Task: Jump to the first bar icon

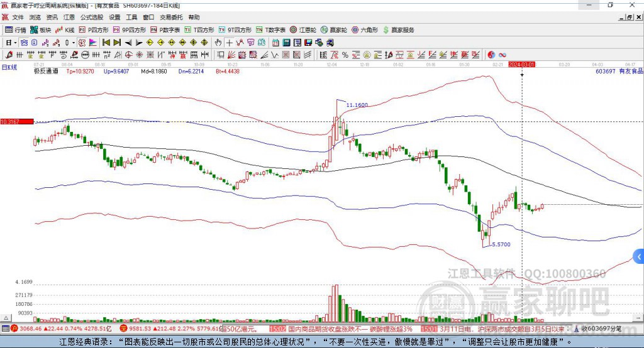Action: point(106,43)
